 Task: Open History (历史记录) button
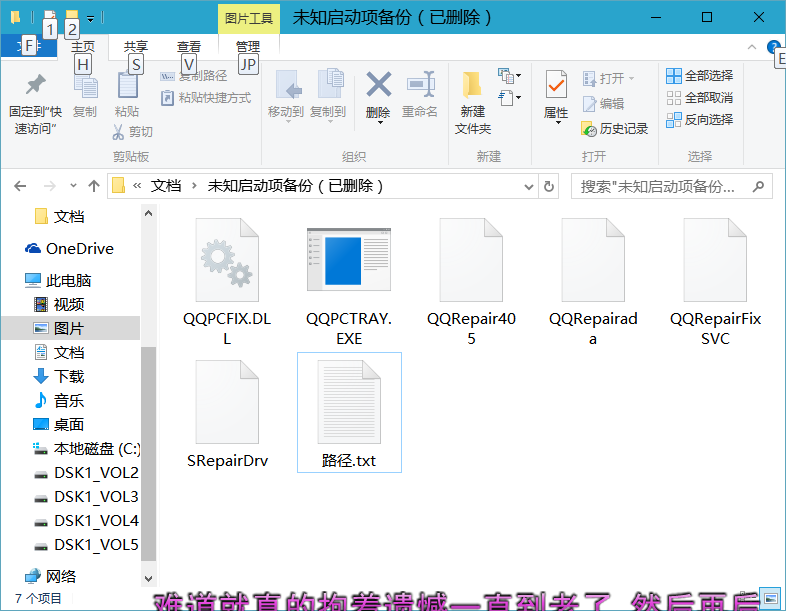tap(615, 129)
